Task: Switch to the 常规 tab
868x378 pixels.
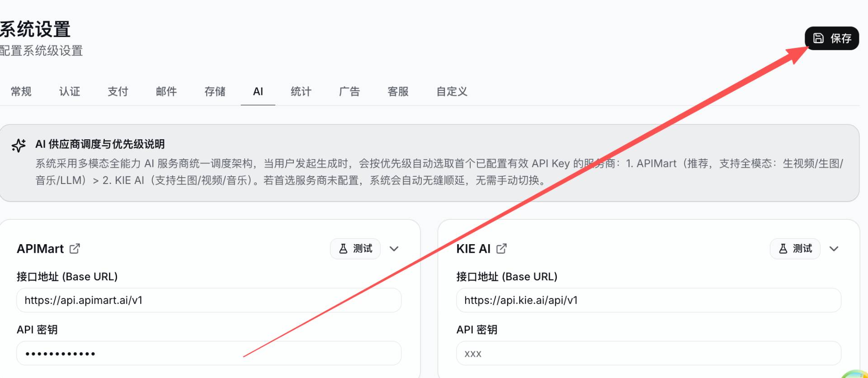Action: tap(21, 92)
